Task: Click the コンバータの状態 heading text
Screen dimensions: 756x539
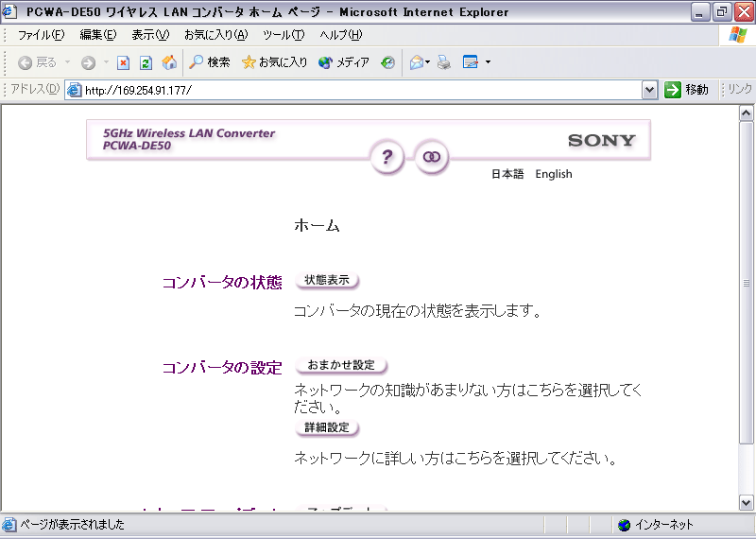Action: click(x=222, y=283)
